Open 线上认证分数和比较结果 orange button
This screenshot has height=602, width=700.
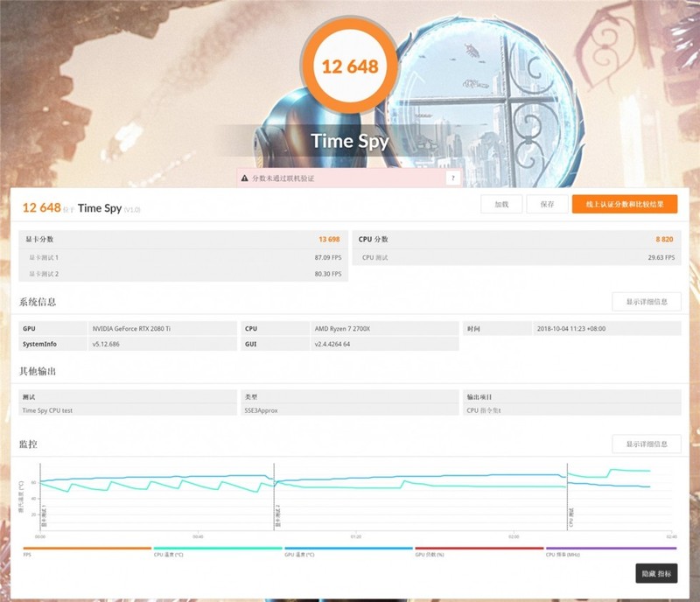[x=626, y=204]
